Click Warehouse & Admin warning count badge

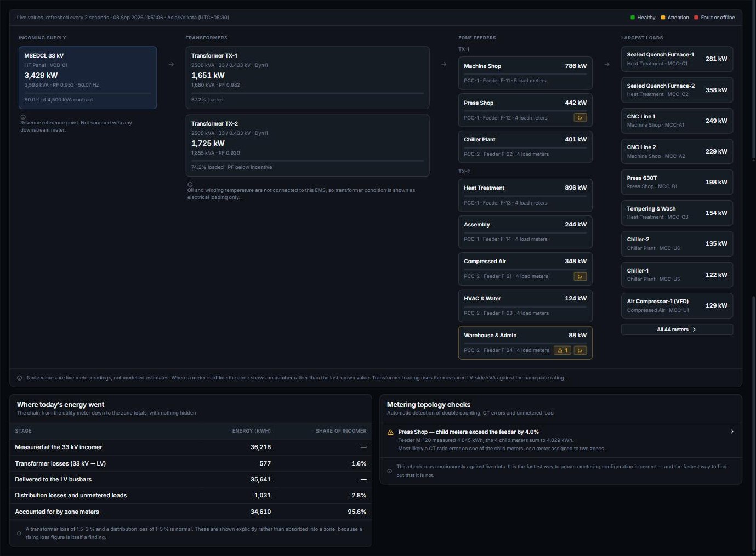pos(562,350)
